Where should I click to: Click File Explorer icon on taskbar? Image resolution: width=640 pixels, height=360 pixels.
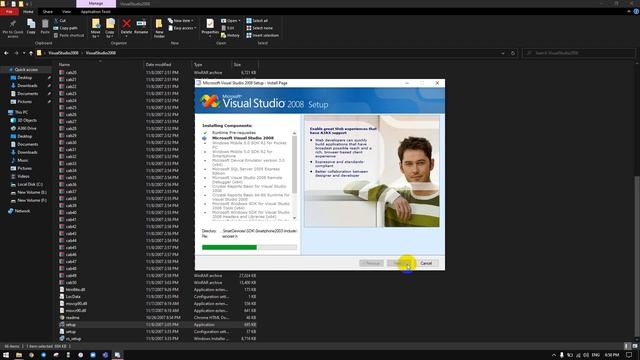click(19, 355)
